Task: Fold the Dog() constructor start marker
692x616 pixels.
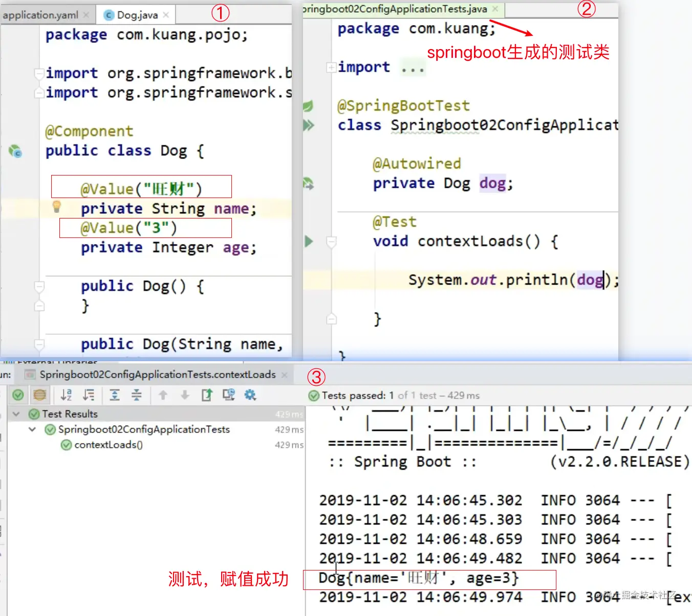Action: (39, 286)
